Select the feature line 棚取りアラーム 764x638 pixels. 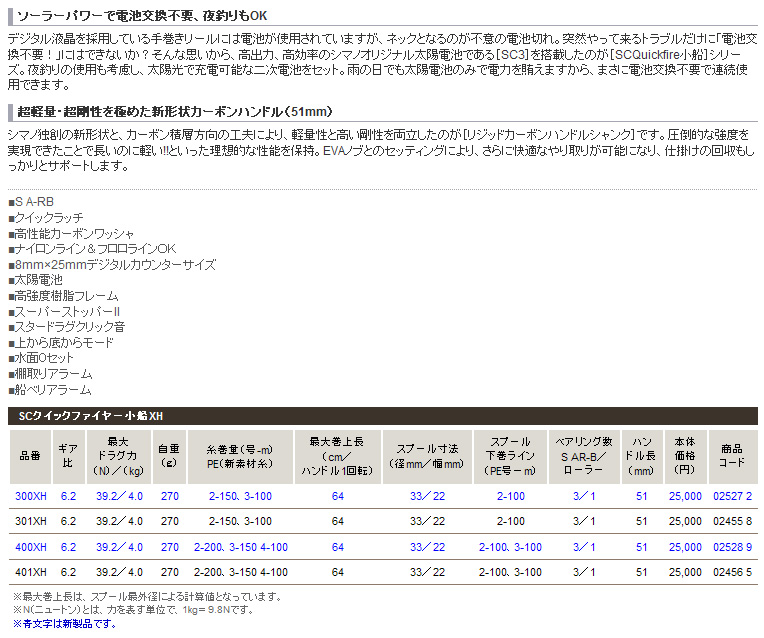50,374
